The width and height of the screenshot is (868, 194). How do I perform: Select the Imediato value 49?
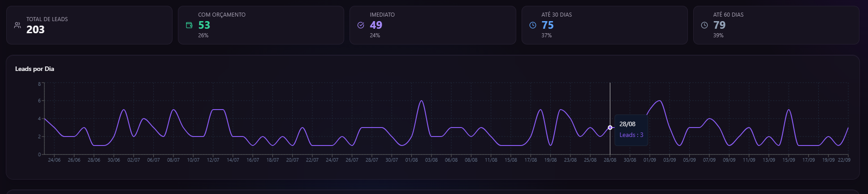click(x=376, y=25)
